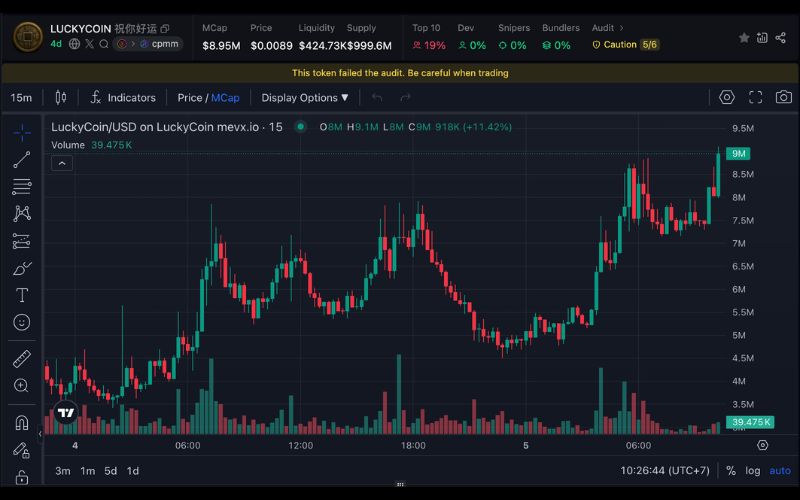The height and width of the screenshot is (500, 800).
Task: Select the 1m date range
Action: (x=88, y=470)
